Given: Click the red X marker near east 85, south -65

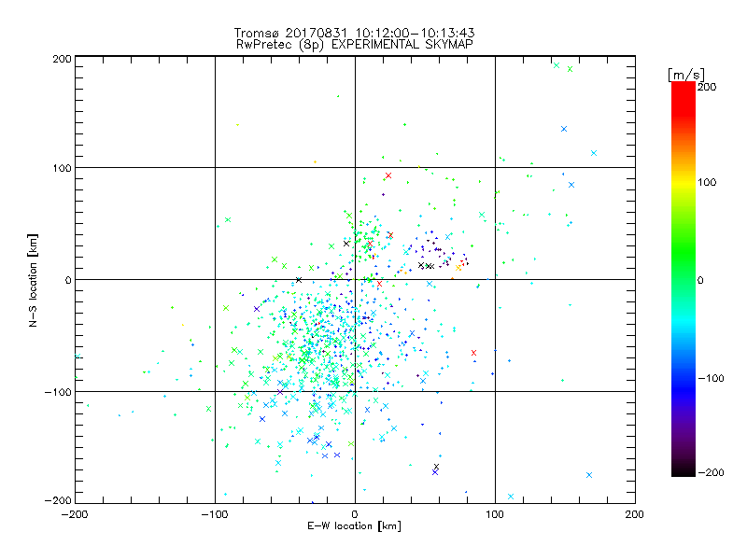Looking at the screenshot, I should pos(473,353).
